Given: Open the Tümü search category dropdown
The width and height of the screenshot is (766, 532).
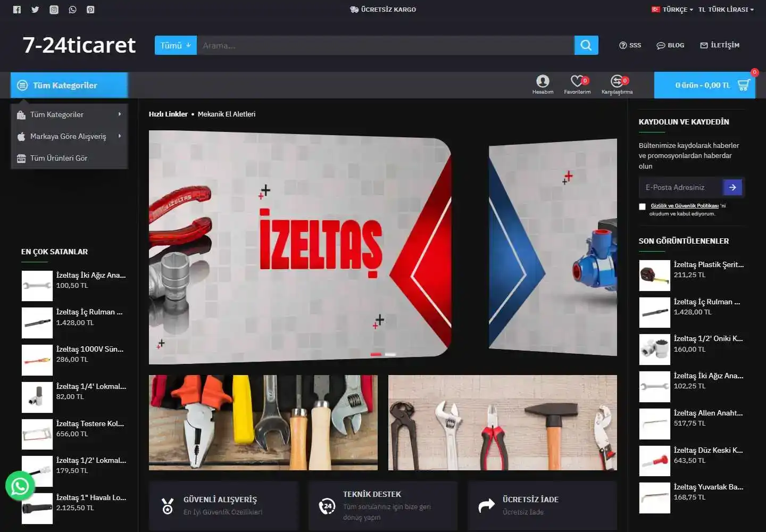Looking at the screenshot, I should [176, 45].
